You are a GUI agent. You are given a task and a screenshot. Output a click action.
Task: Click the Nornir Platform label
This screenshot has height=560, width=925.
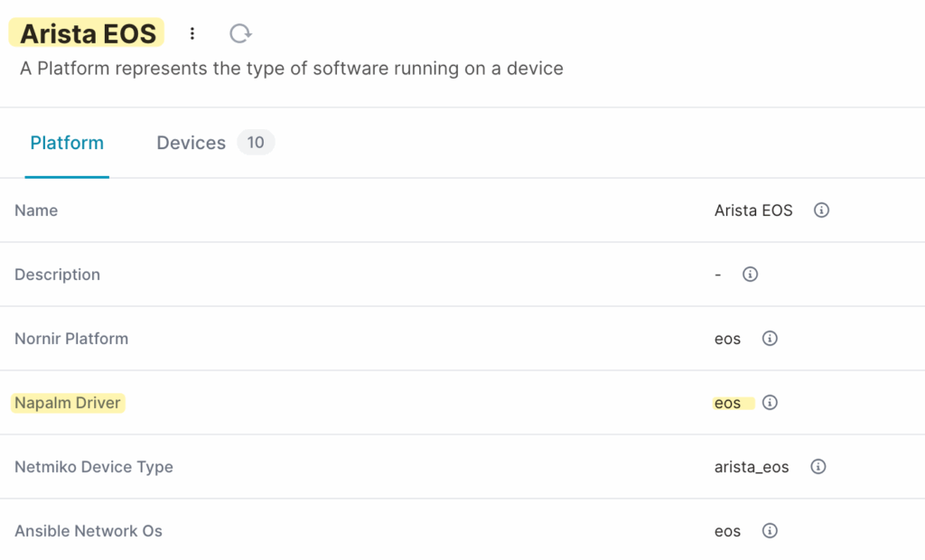tap(71, 339)
